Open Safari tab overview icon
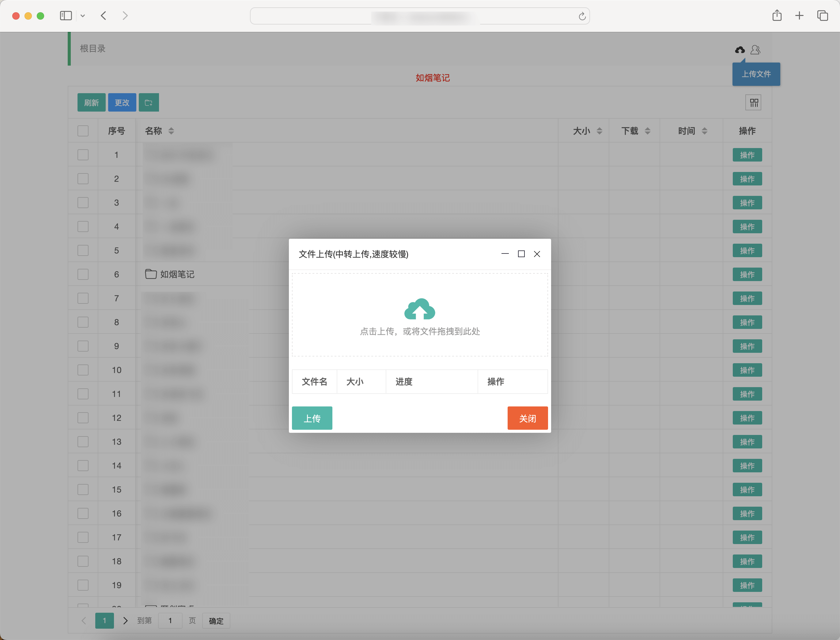840x640 pixels. click(823, 16)
